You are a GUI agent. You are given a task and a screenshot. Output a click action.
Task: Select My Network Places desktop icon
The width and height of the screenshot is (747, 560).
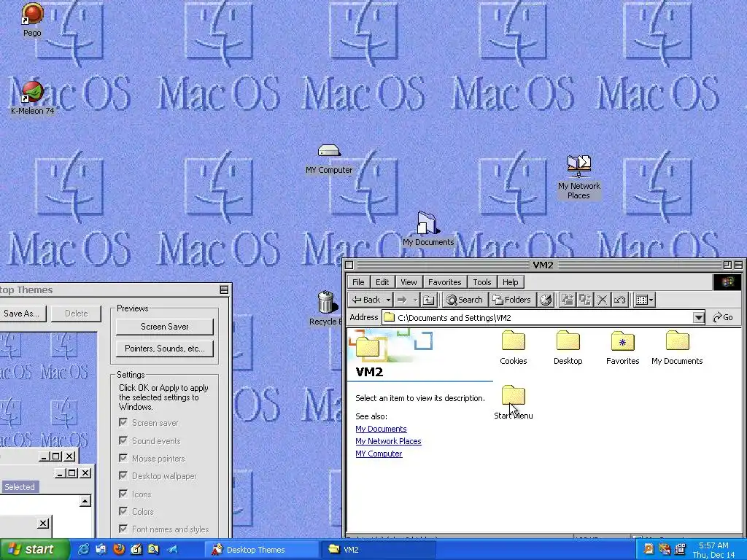[x=578, y=166]
